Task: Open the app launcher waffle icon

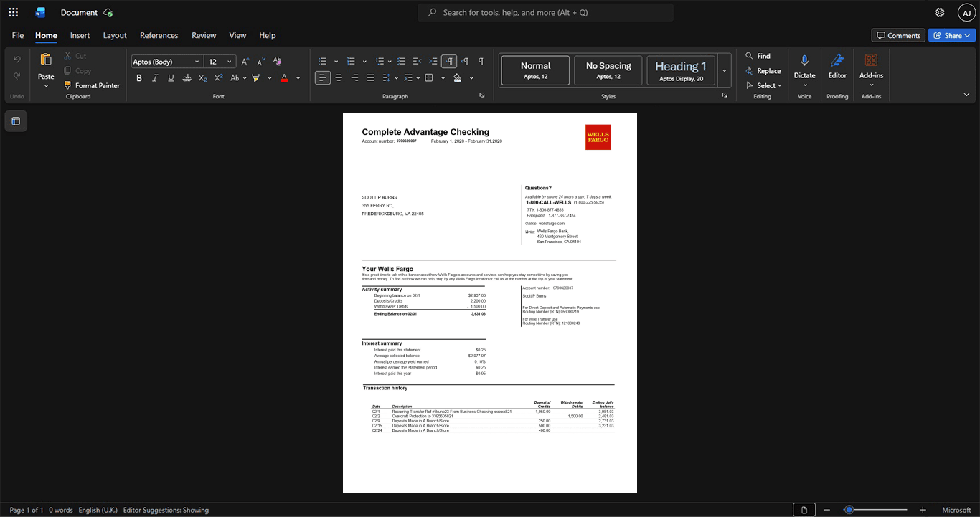Action: [13, 12]
